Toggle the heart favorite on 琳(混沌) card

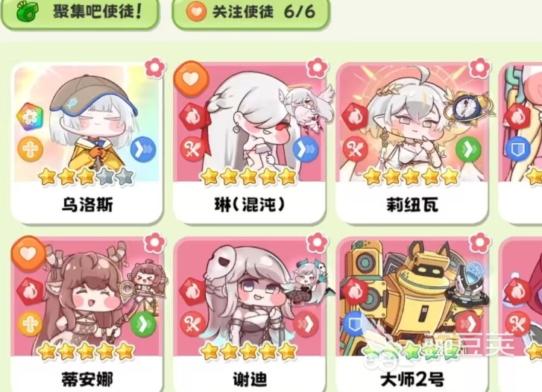point(191,79)
